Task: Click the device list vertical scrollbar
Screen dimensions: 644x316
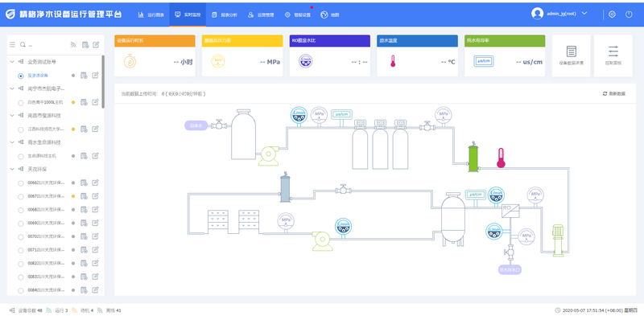Action: pos(103,82)
